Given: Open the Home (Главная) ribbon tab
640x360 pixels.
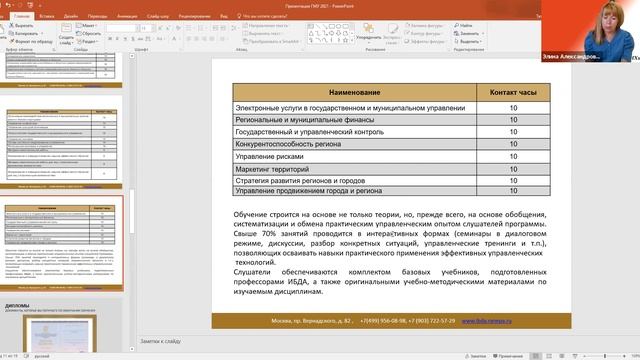Looking at the screenshot, I should point(22,16).
